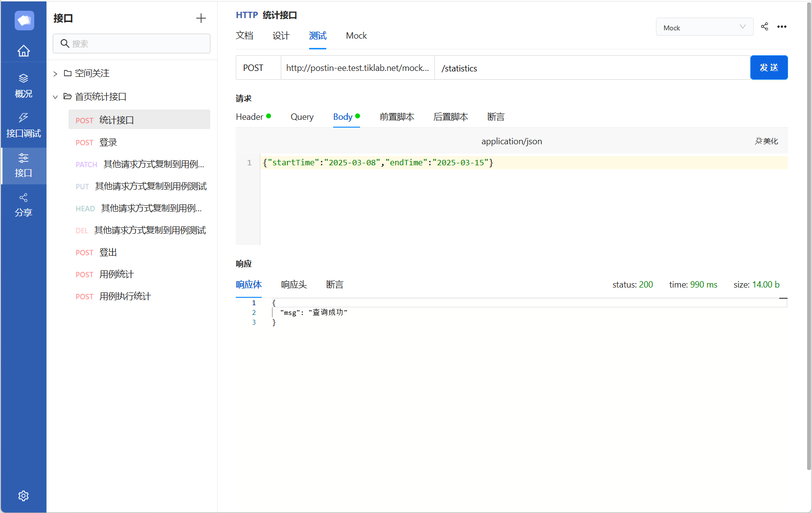812x513 pixels.
Task: Click the 空间关注 folder icon
Action: (x=68, y=73)
